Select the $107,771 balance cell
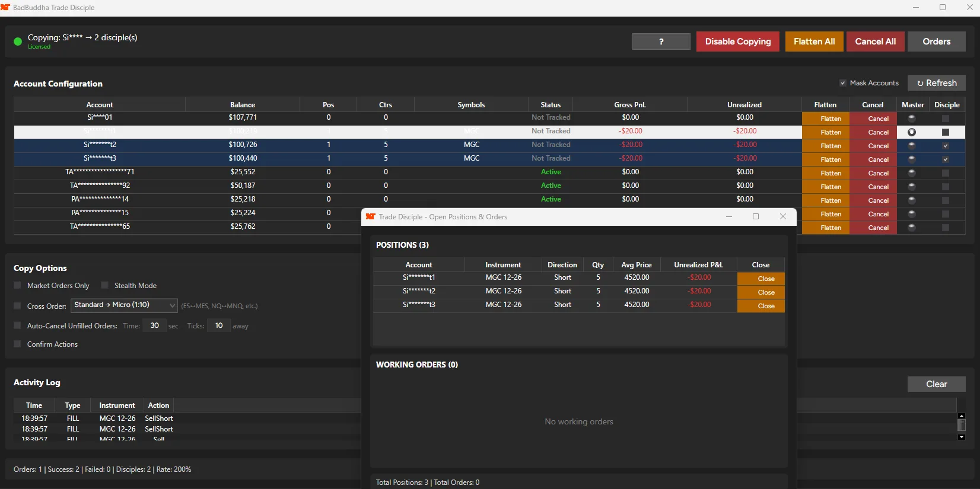Screen dimensions: 980x489 [243, 117]
